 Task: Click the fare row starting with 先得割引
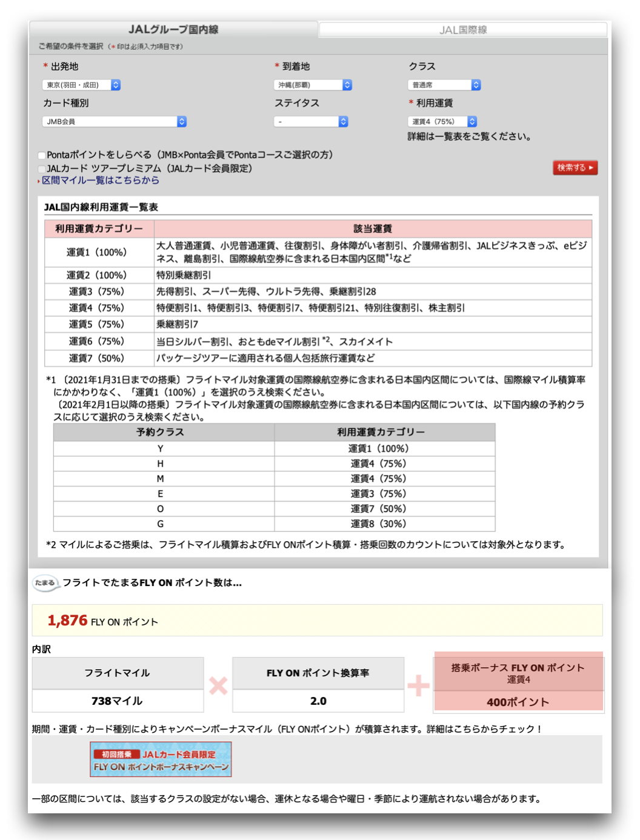(x=373, y=292)
